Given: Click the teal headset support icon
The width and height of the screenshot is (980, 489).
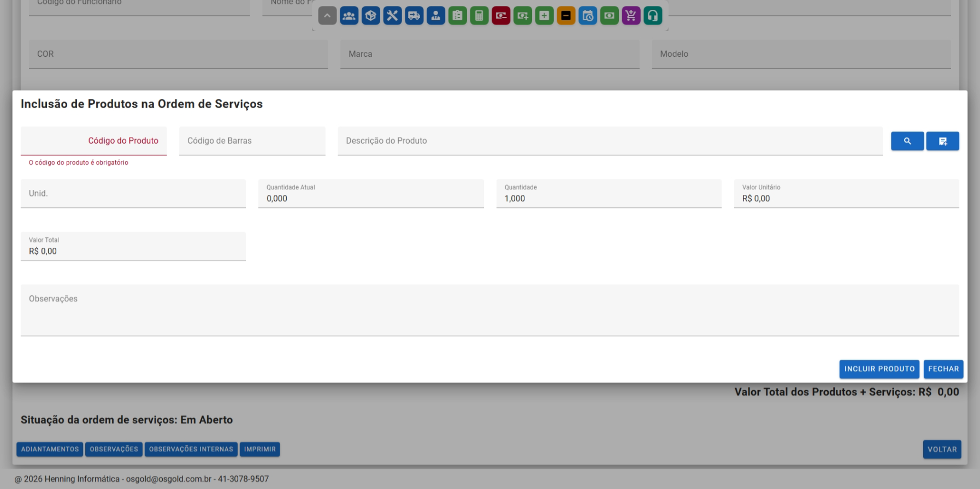Looking at the screenshot, I should point(653,16).
